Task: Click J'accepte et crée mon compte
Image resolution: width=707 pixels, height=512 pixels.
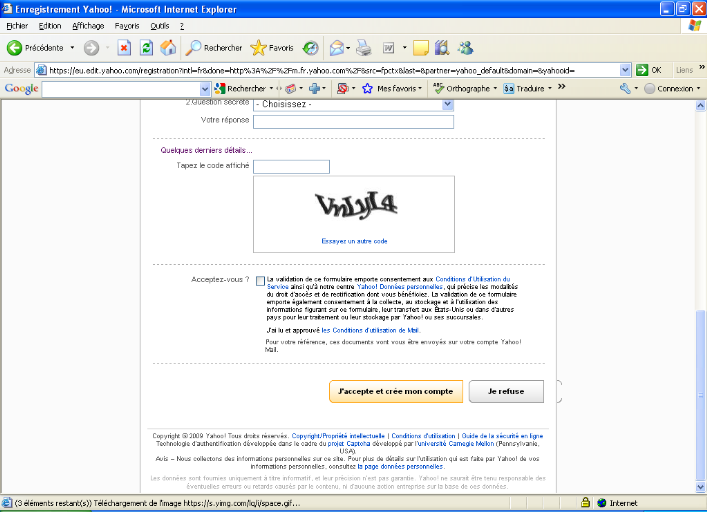Action: pyautogui.click(x=396, y=391)
